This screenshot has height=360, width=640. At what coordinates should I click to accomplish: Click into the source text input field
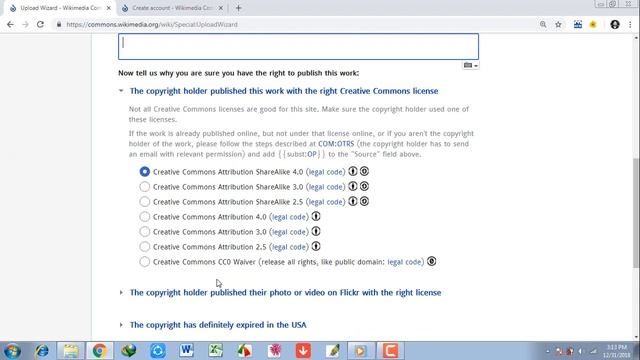[298, 47]
